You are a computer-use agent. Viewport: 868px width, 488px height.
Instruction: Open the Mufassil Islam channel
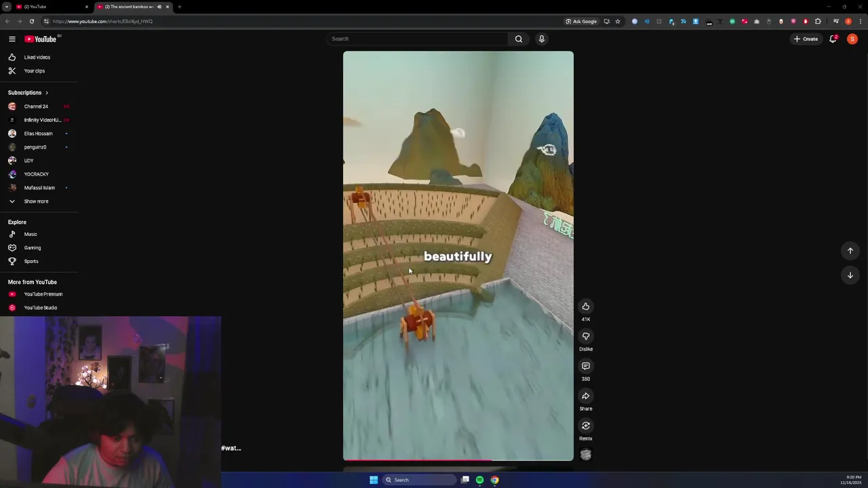coord(39,188)
